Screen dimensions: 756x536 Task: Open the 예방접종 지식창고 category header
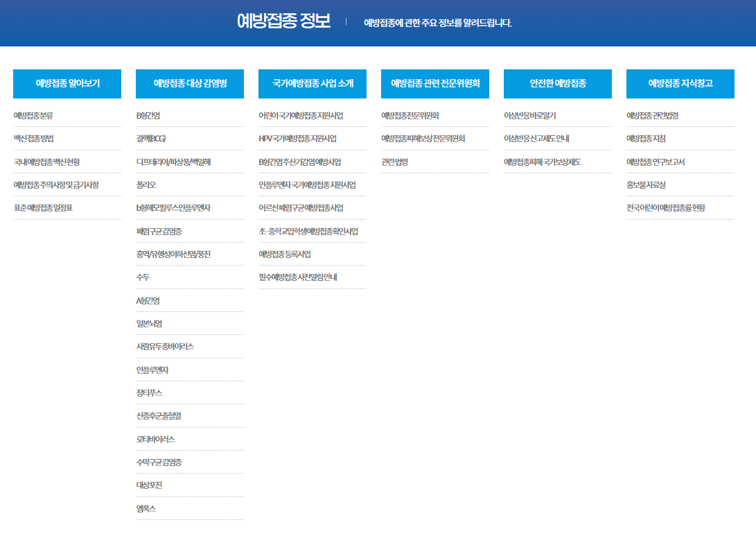coord(680,83)
